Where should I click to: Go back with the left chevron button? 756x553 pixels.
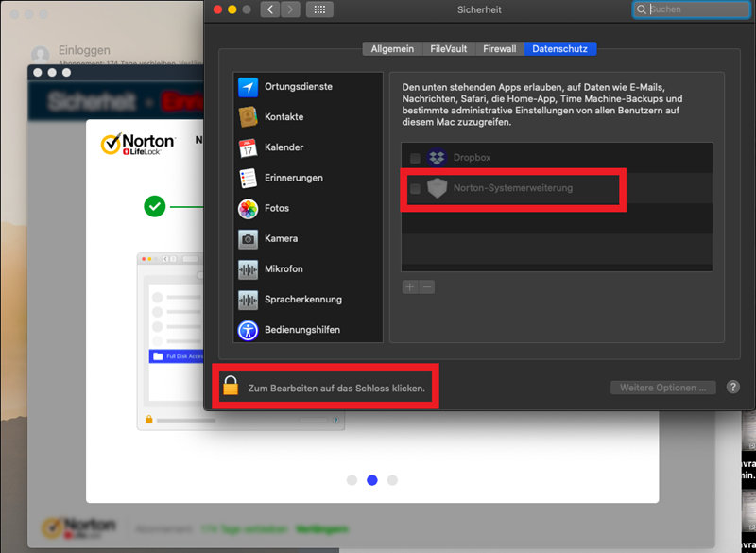[x=270, y=9]
